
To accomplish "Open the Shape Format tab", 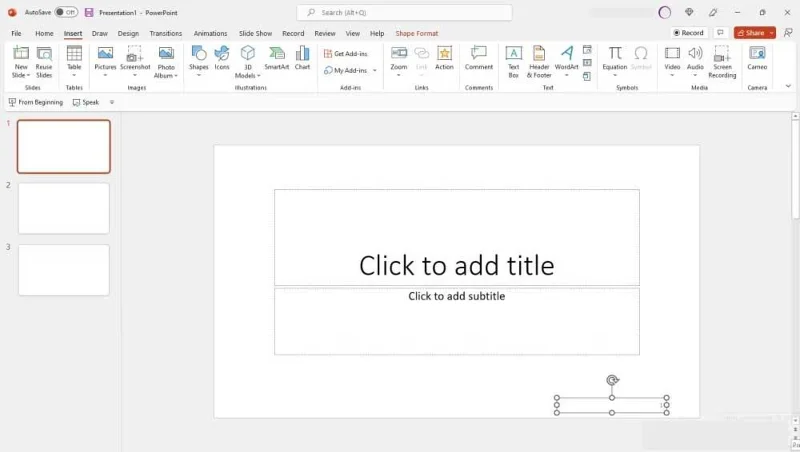I will 416,33.
